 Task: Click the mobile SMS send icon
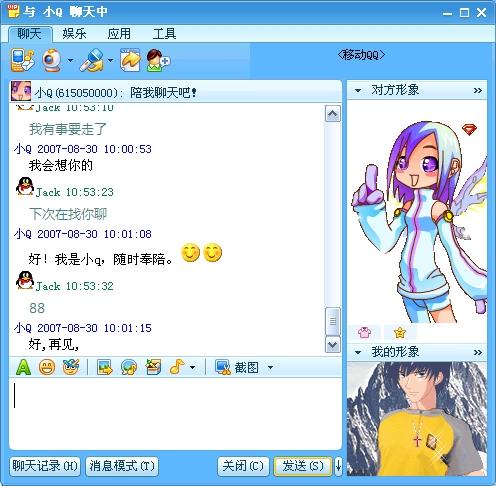[22, 60]
